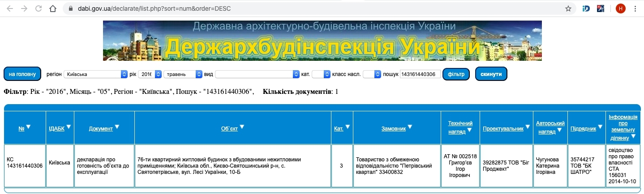This screenshot has height=194, width=644.
Task: Sort by Об'єкт column arrow
Action: pyautogui.click(x=242, y=127)
